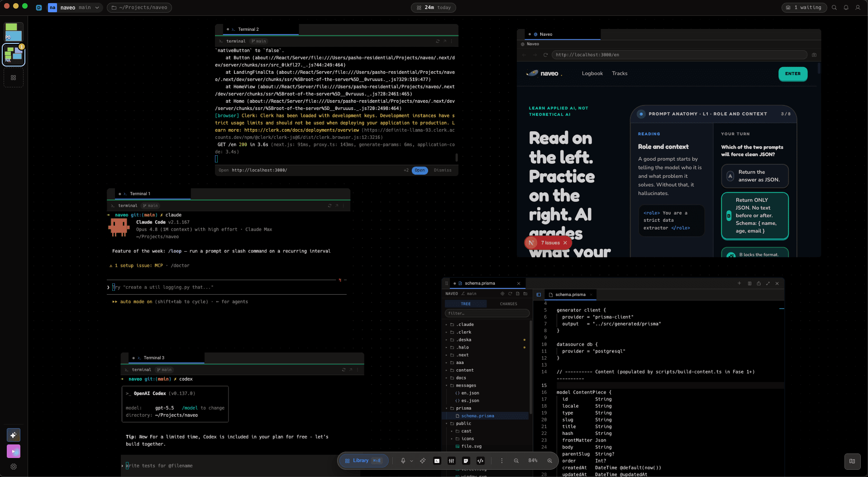Image resolution: width=868 pixels, height=477 pixels.
Task: Dismiss the localhost URL prompt in Terminal 2
Action: tap(443, 170)
